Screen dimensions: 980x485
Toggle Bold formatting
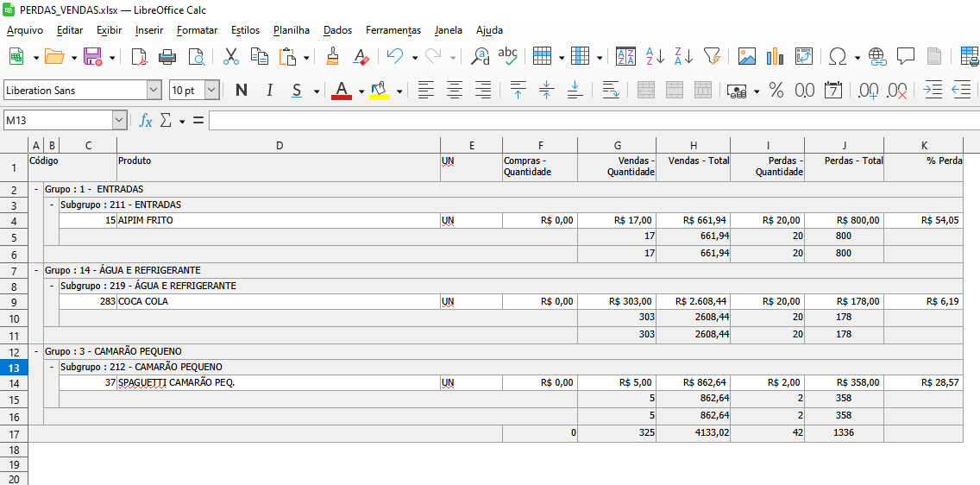(x=242, y=90)
